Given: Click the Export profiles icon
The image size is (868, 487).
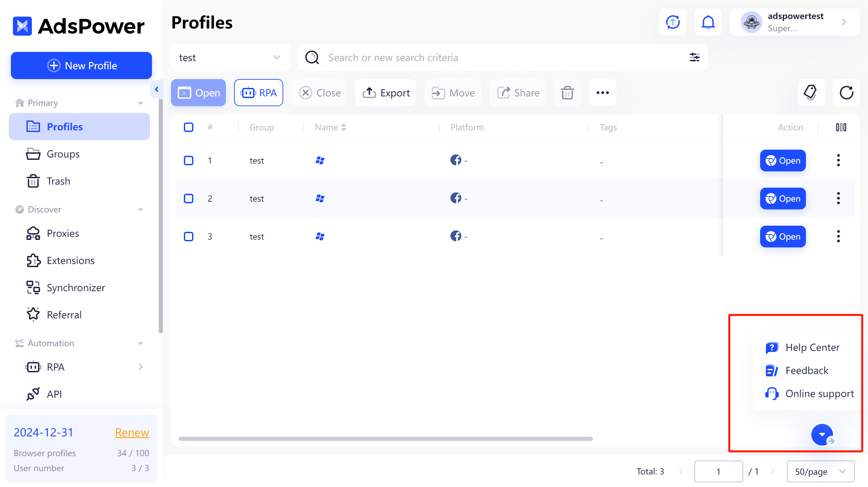Looking at the screenshot, I should coord(387,93).
